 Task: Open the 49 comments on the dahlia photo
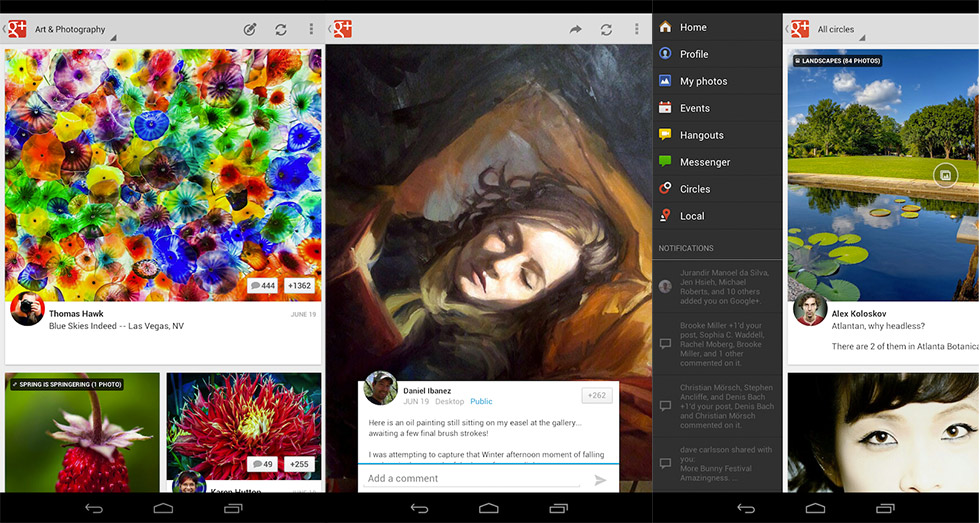point(262,464)
